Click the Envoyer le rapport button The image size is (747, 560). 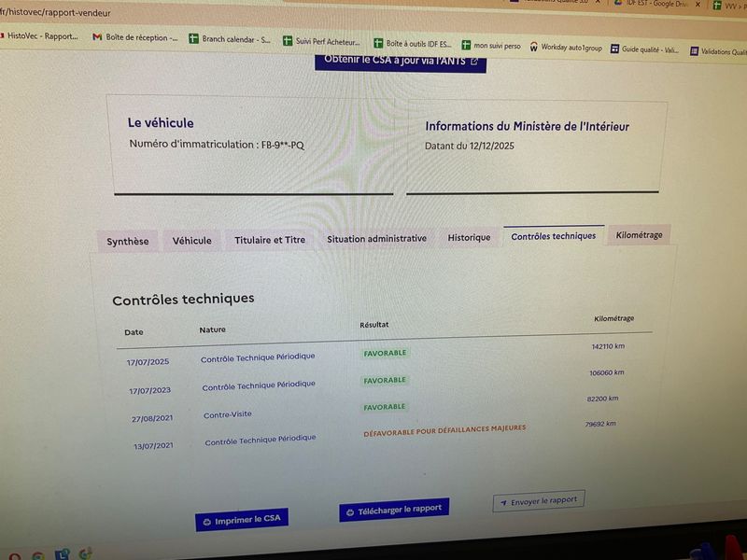click(x=538, y=501)
